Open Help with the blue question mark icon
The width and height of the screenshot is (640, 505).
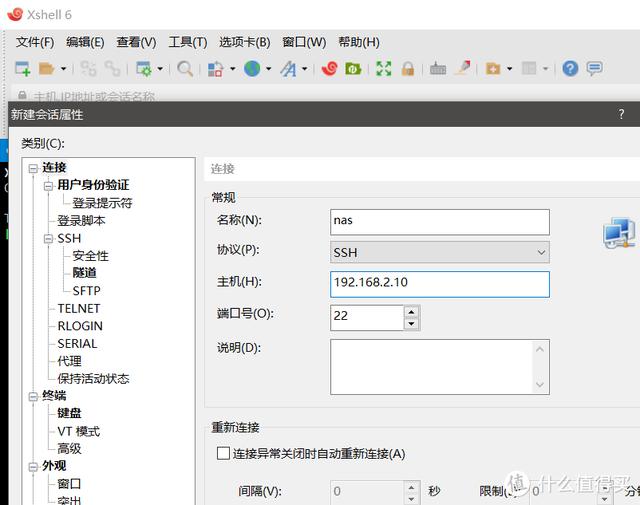pyautogui.click(x=570, y=69)
